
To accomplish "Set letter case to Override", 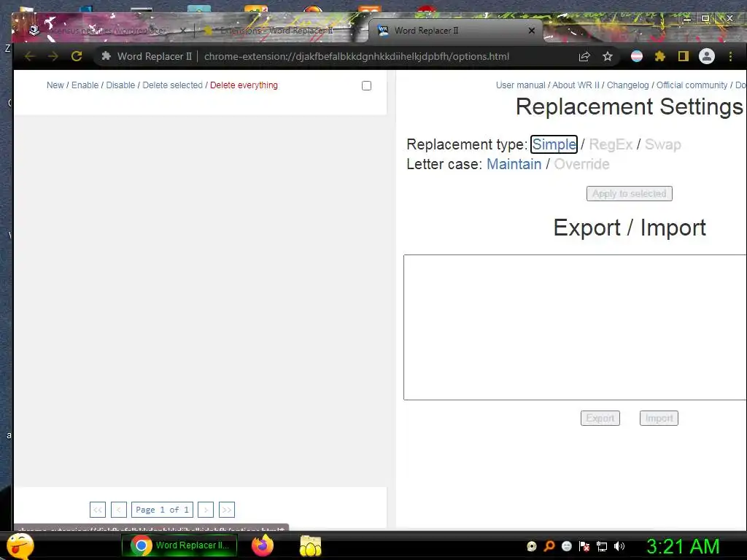I will 581,164.
